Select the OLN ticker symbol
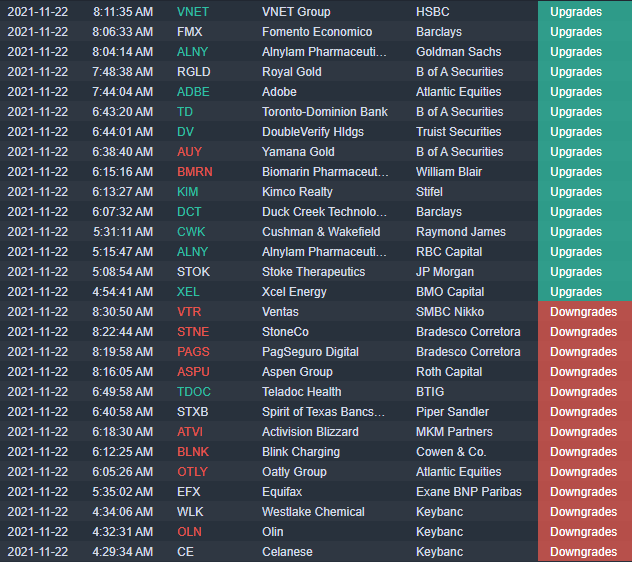The image size is (632, 562). coord(189,532)
